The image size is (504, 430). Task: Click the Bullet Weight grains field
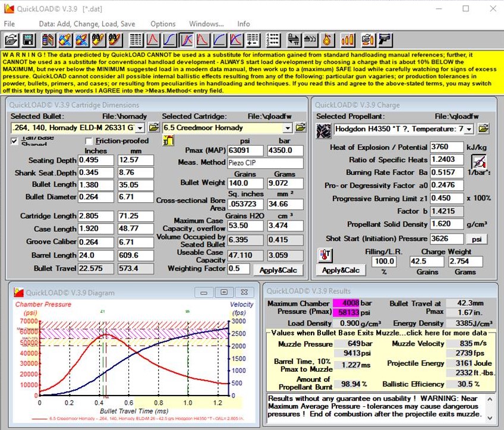point(245,183)
